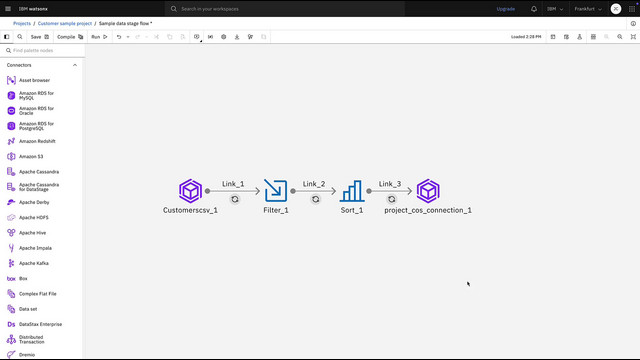The width and height of the screenshot is (640, 360).
Task: Open the Frankfurt region dropdown
Action: [588, 9]
